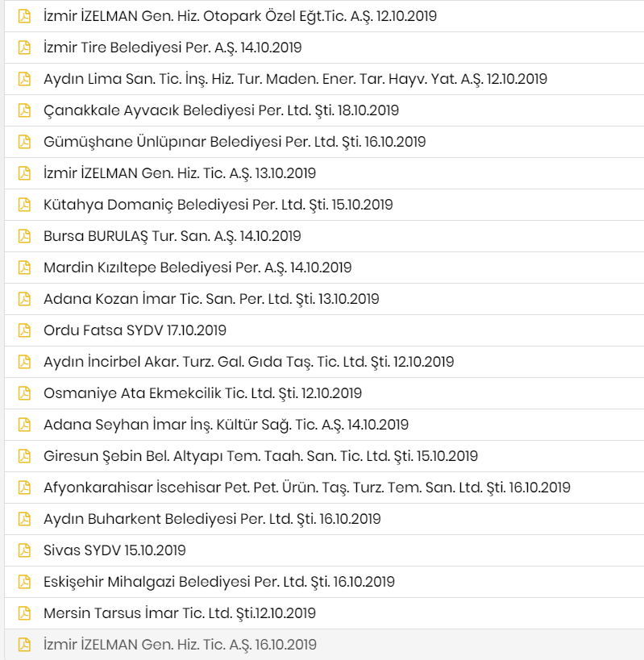Open Afyonkarahisar İscehisar Pet. Pet. Ürün. link

(307, 488)
